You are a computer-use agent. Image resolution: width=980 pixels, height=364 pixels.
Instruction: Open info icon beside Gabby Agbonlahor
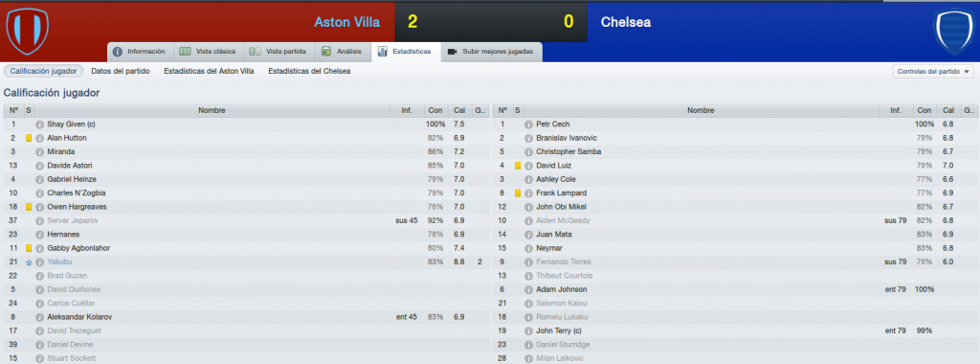coord(40,248)
